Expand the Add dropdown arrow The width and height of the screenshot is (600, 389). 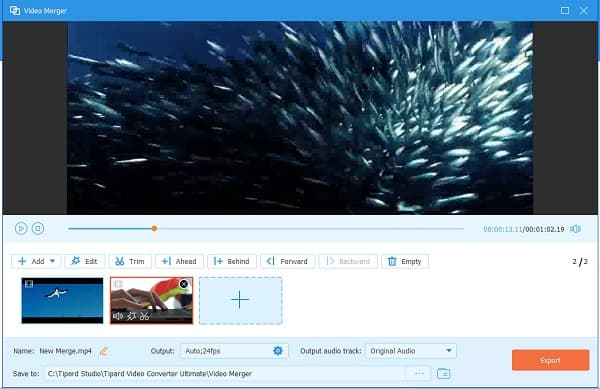pos(52,261)
